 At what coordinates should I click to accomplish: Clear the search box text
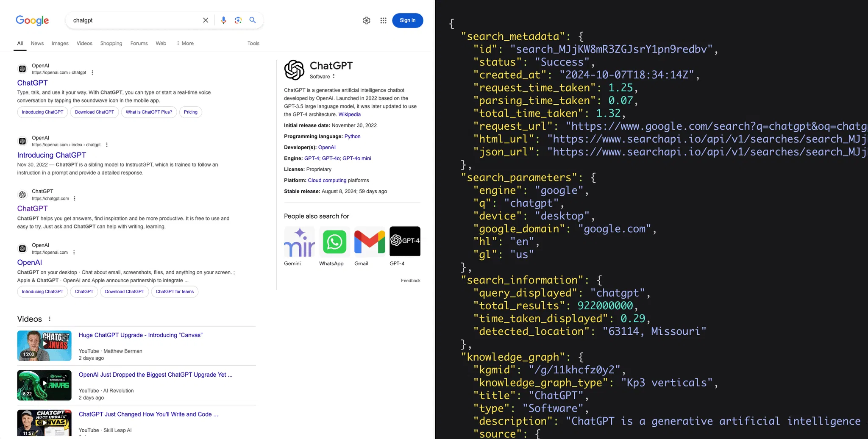click(206, 20)
